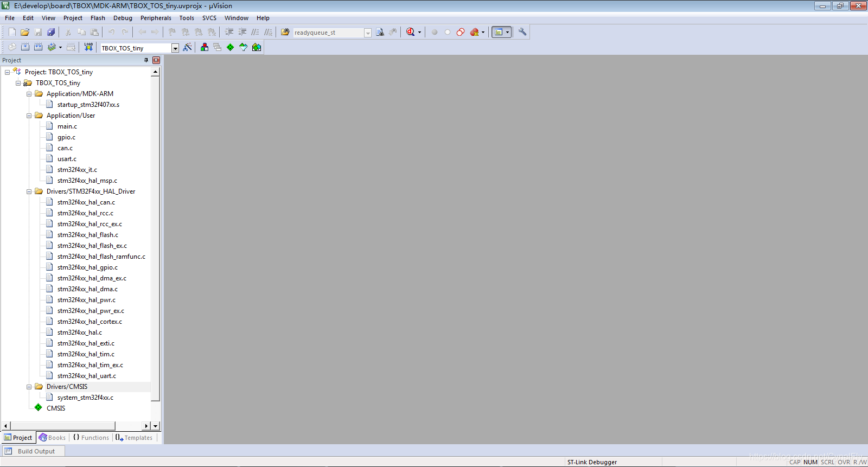868x467 pixels.
Task: Pin the Project panel
Action: pyautogui.click(x=146, y=60)
